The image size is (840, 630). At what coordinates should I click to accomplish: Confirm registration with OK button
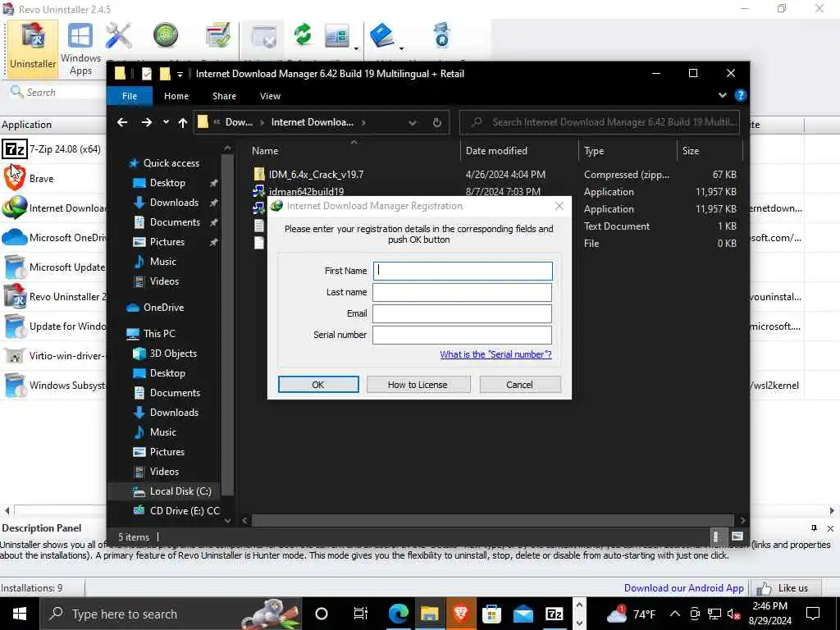(318, 384)
